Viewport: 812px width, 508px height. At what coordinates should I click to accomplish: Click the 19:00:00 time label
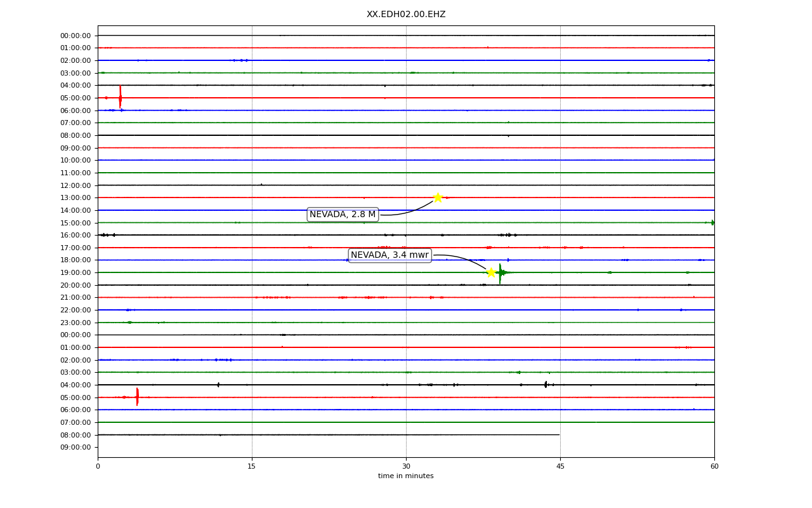[75, 272]
